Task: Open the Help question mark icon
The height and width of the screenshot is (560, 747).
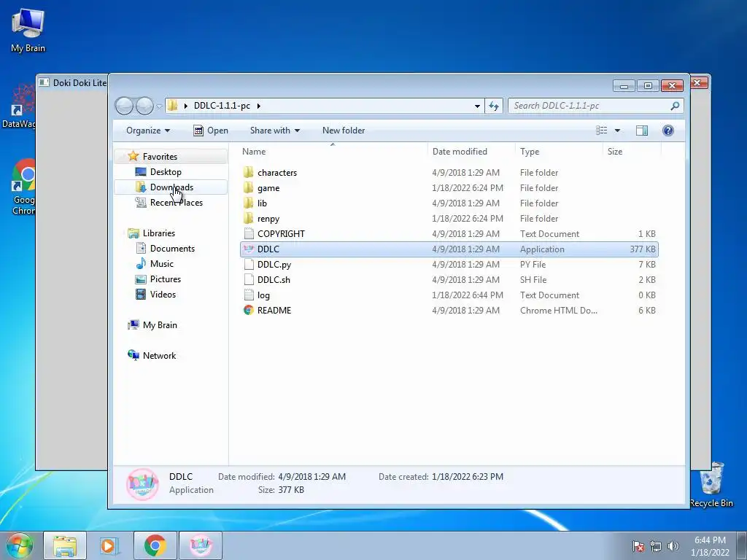Action: (668, 131)
